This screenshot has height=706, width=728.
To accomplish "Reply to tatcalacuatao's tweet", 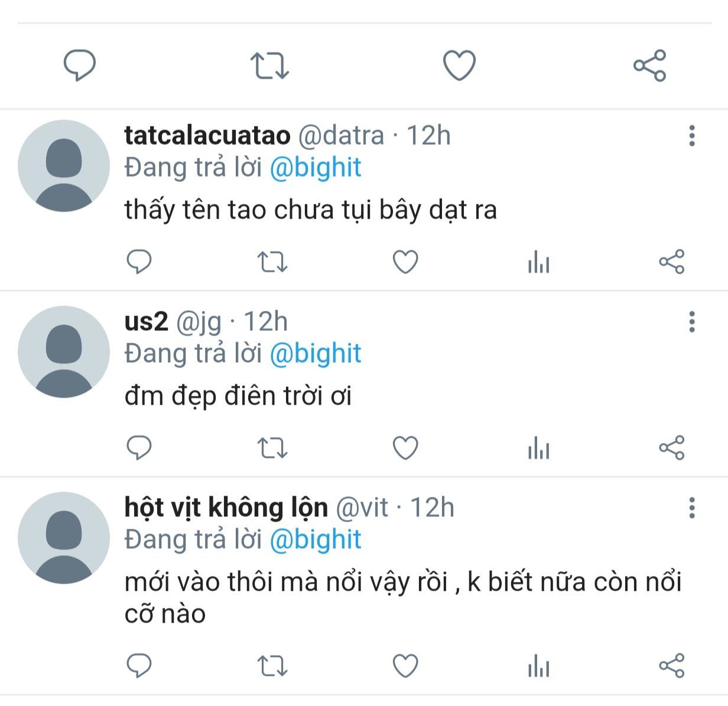I will (139, 262).
